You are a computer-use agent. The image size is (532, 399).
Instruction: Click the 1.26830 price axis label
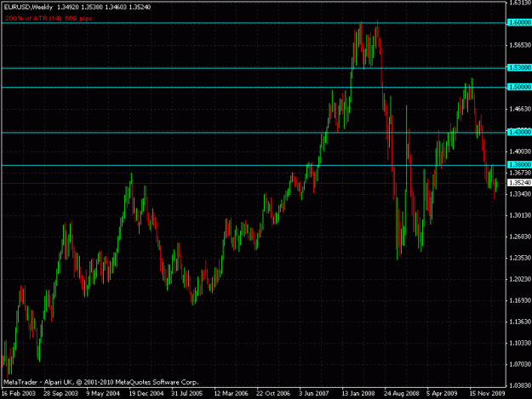(x=520, y=237)
